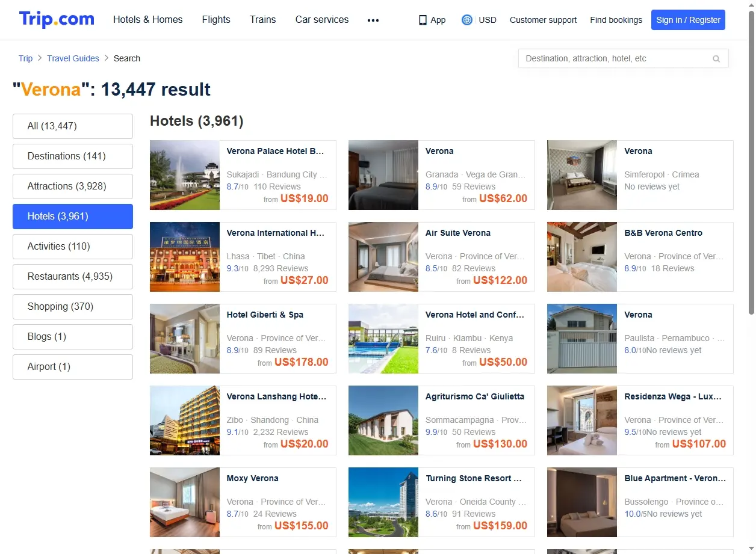Click the search magnifier icon
Image resolution: width=756 pixels, height=554 pixels.
pos(716,59)
